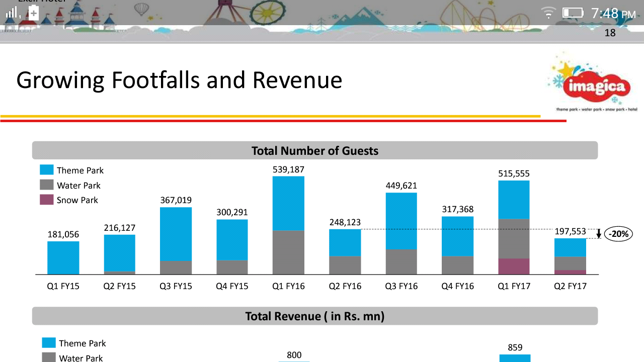This screenshot has width=644, height=362.
Task: Click the Q4 FY16 bar
Action: click(458, 245)
